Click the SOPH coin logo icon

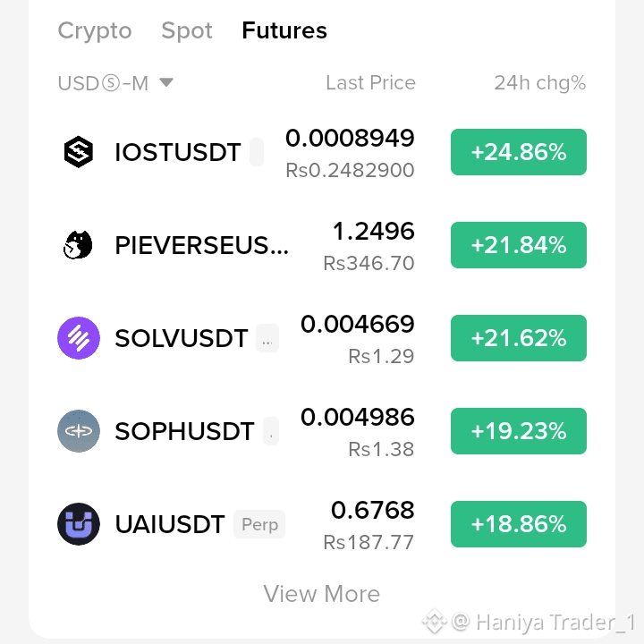coord(79,431)
